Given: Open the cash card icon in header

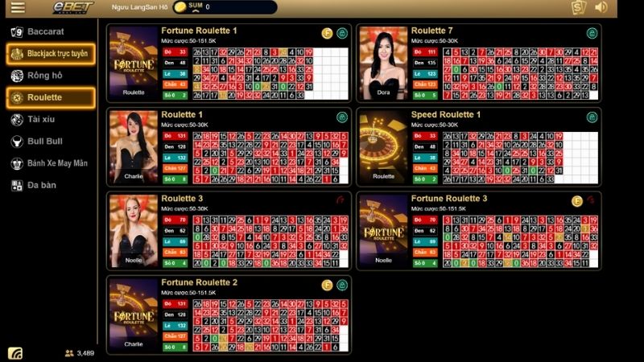Looking at the screenshot, I should [x=579, y=7].
